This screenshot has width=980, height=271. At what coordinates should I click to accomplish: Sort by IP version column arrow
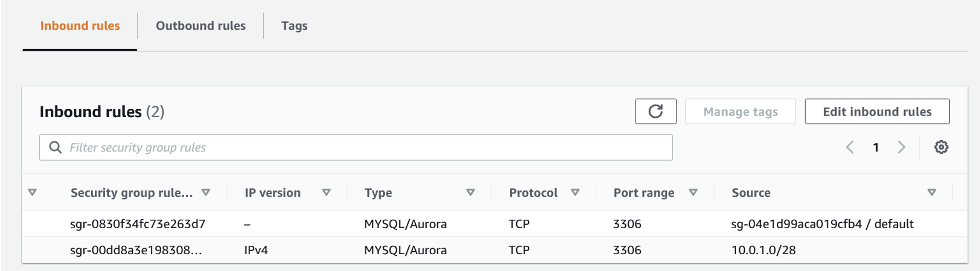point(326,193)
